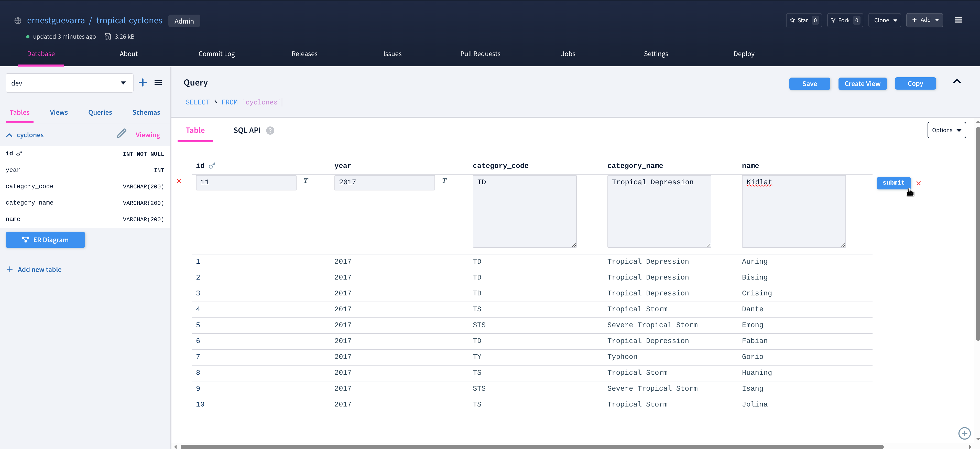Switch to the Commit Log tab

(216, 54)
